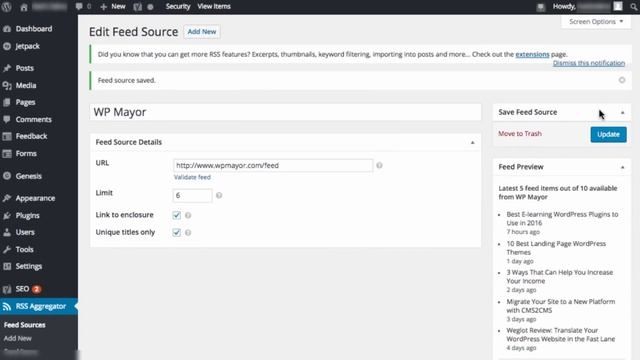Open View Items in admin bar
Viewport: 640px width, 360px height.
point(214,7)
